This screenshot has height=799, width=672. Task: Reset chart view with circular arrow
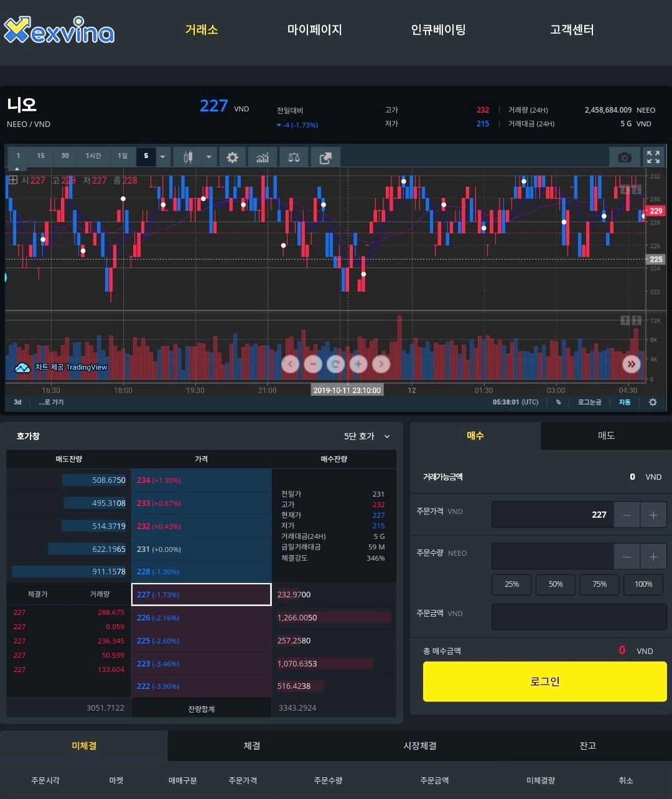[x=335, y=364]
